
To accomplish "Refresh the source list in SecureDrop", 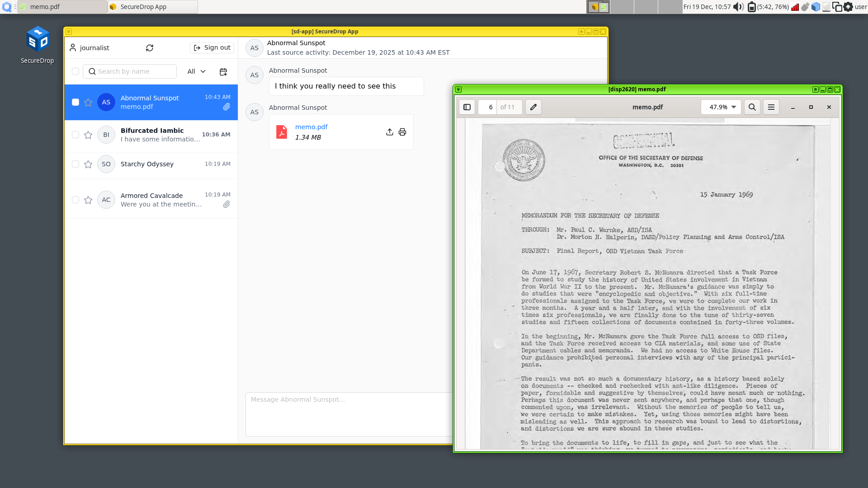I will point(149,47).
